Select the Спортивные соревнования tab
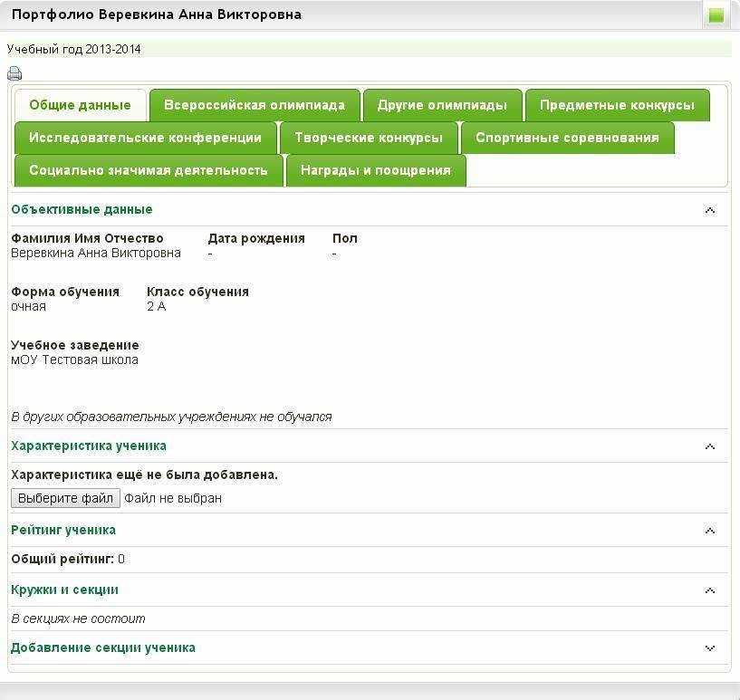740x700 pixels. click(x=567, y=138)
